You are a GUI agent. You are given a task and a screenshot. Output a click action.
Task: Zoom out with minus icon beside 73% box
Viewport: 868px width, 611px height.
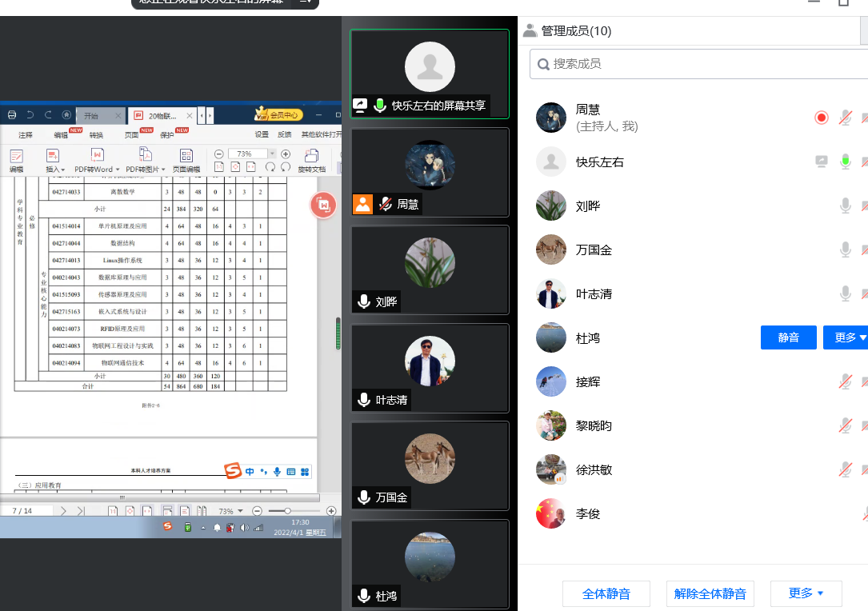pyautogui.click(x=218, y=154)
